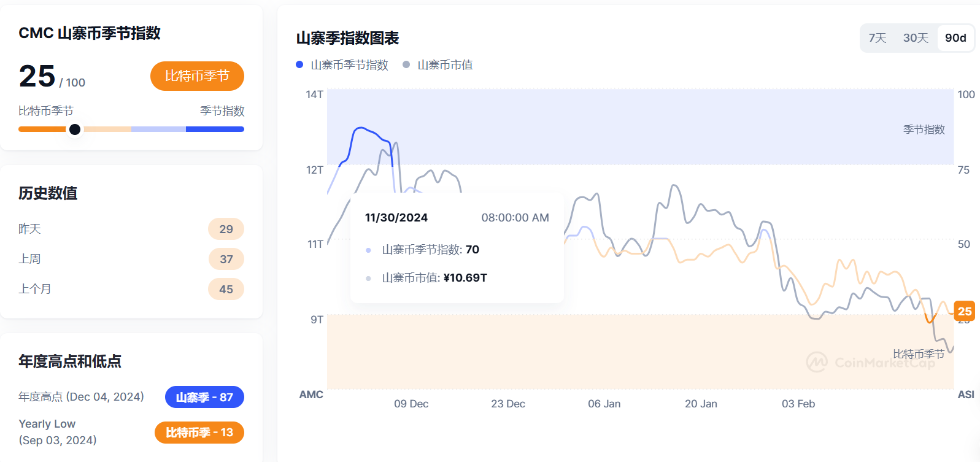The height and width of the screenshot is (462, 980).
Task: Click the 比特币季 - 13 badge
Action: click(x=199, y=433)
